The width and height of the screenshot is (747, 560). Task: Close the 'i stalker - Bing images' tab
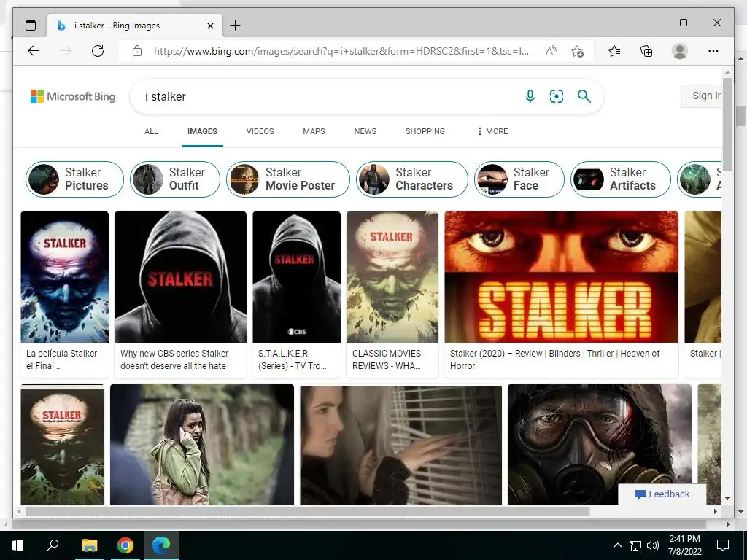pos(210,26)
